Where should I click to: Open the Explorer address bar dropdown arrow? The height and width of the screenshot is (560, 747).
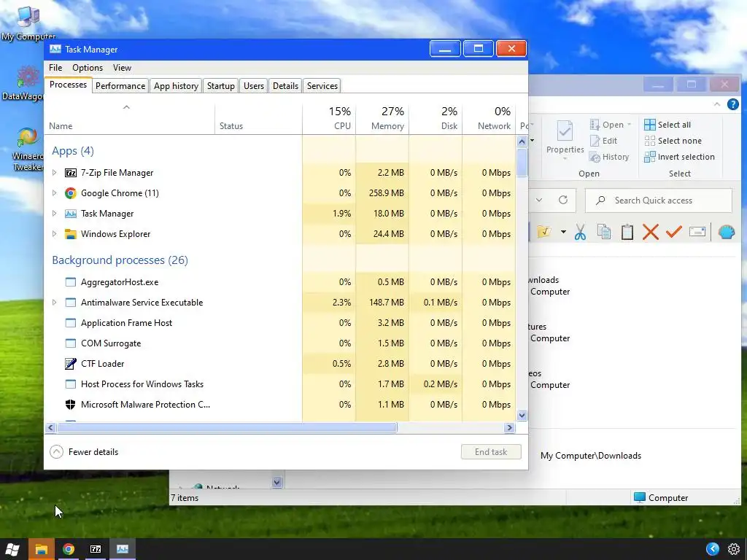coord(539,200)
